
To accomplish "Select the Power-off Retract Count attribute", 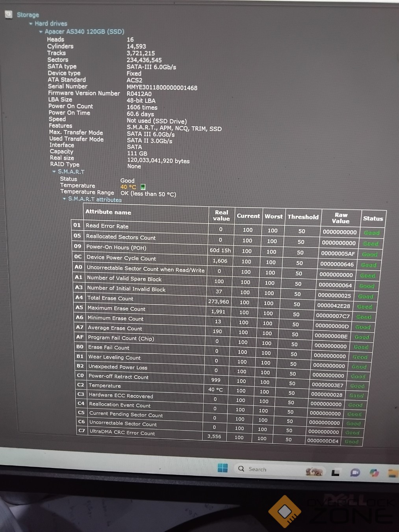I will pyautogui.click(x=119, y=376).
